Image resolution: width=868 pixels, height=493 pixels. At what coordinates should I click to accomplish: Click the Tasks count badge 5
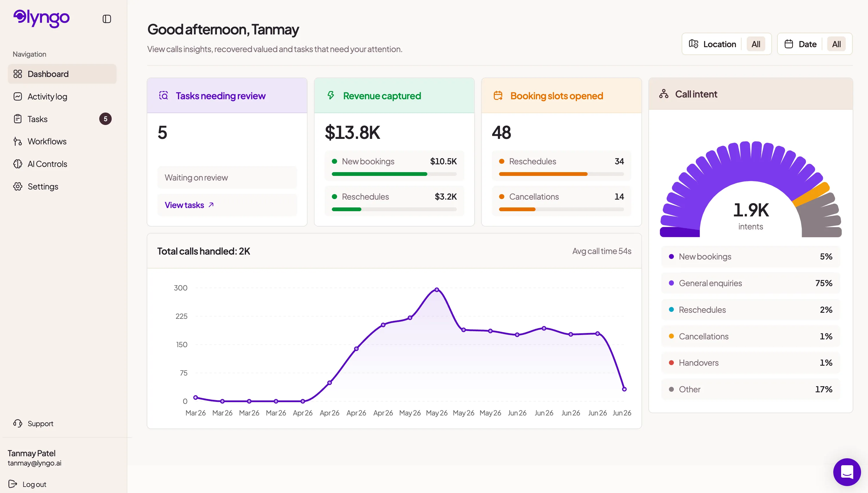[x=105, y=119]
